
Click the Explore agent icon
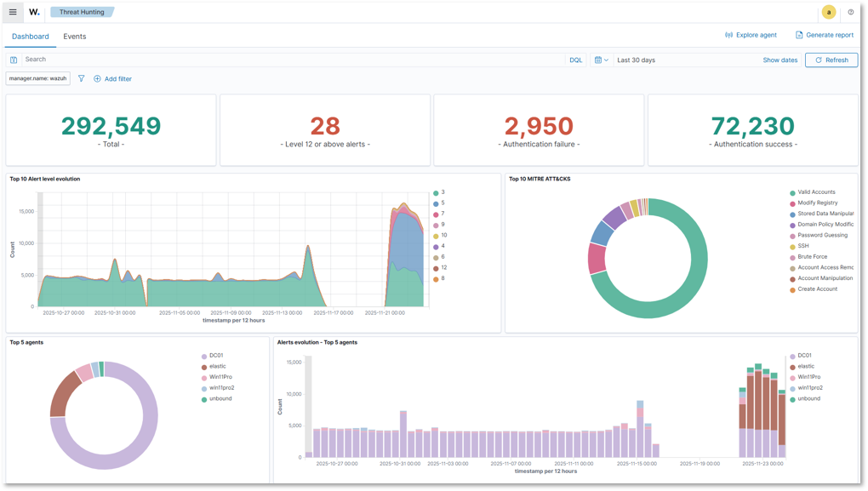727,35
